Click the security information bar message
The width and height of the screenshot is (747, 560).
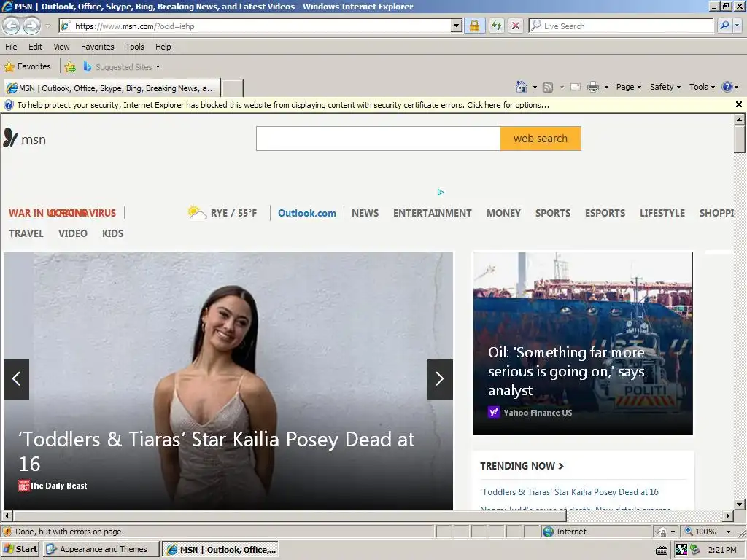point(283,105)
